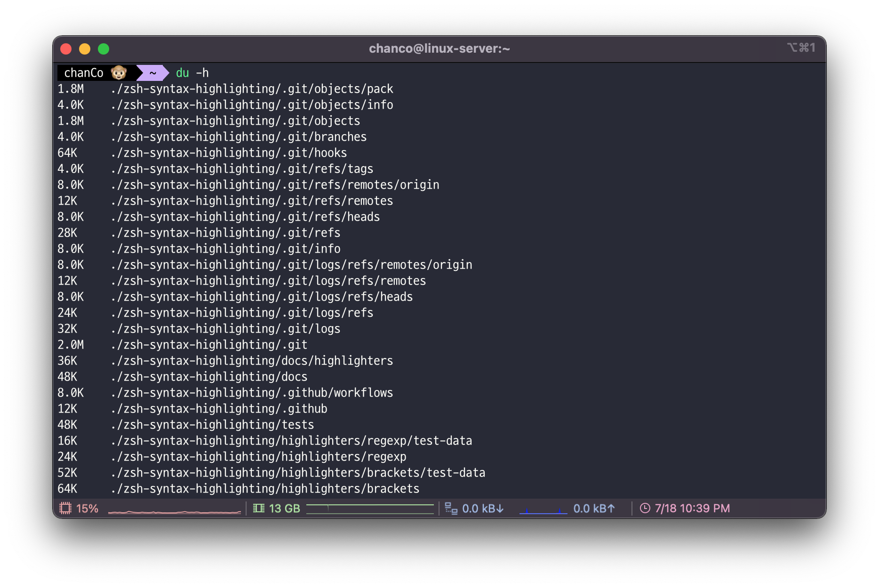Click the 15% CPU usage value
Screen dimensions: 879x588
click(87, 509)
